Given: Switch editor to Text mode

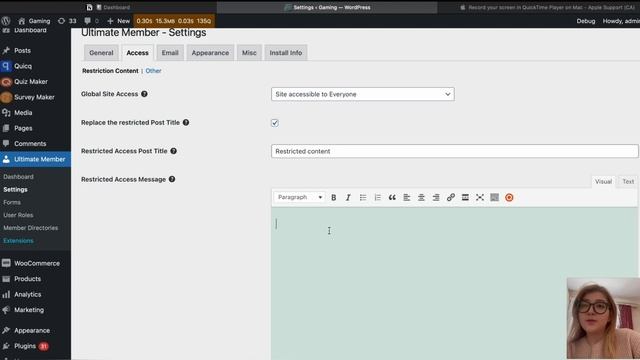Looking at the screenshot, I should tap(628, 182).
